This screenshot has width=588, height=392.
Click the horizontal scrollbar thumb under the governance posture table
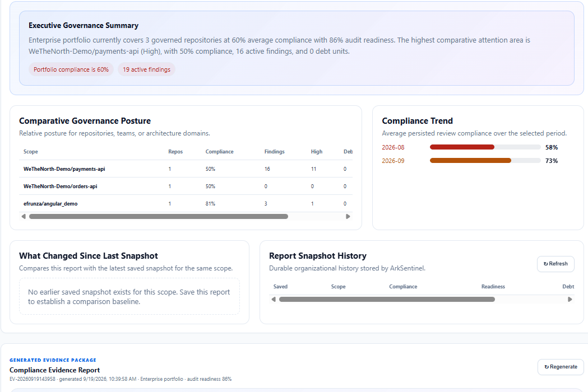coord(159,217)
